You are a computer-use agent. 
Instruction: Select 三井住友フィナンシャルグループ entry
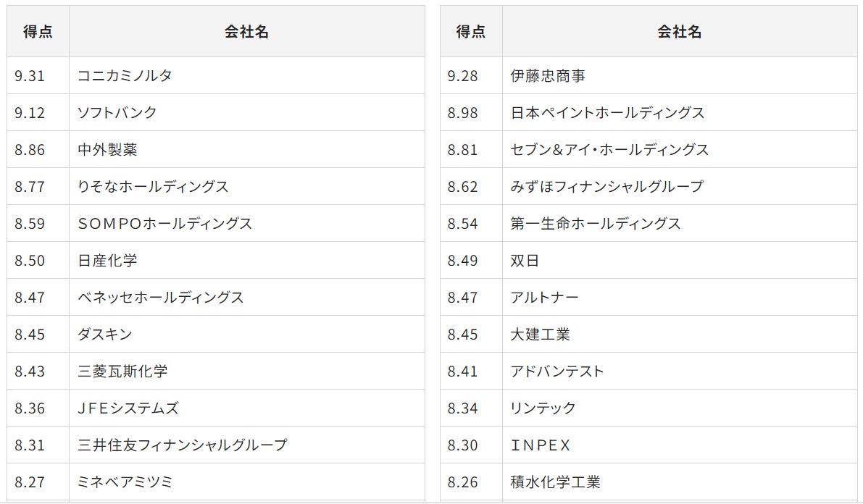click(182, 445)
